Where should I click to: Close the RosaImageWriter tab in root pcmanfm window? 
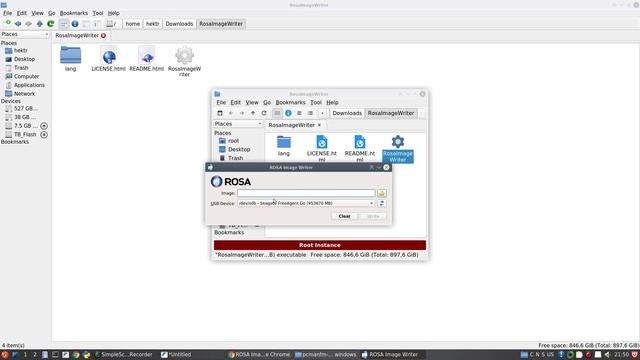coord(319,125)
